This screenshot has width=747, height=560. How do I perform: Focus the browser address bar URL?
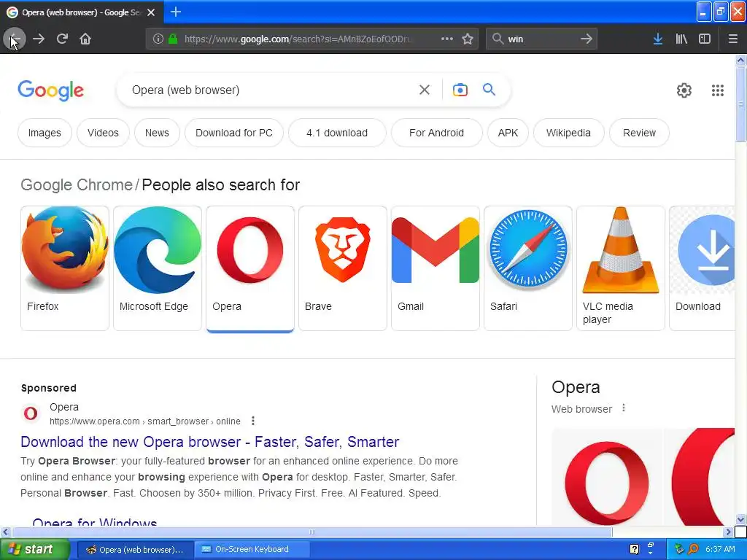click(x=298, y=39)
